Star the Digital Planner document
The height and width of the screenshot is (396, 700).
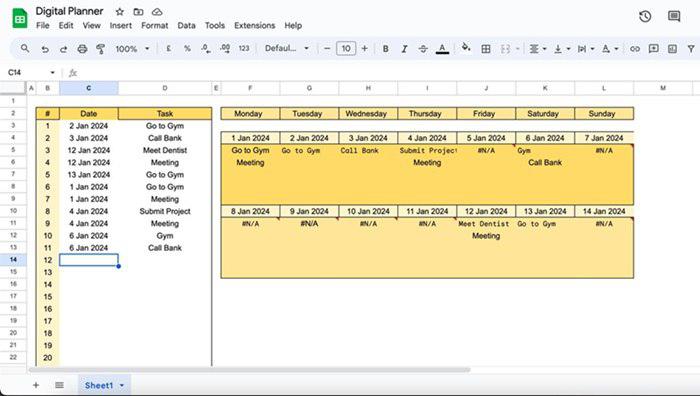point(120,12)
